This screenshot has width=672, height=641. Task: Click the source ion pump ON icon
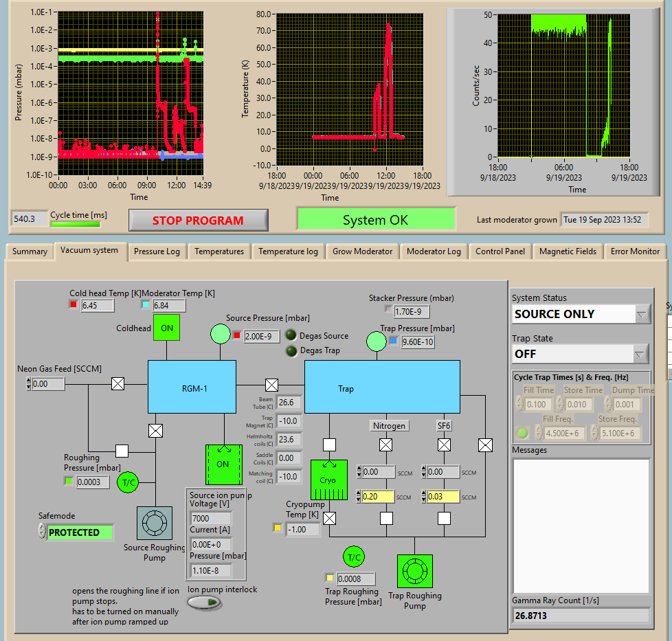[223, 464]
